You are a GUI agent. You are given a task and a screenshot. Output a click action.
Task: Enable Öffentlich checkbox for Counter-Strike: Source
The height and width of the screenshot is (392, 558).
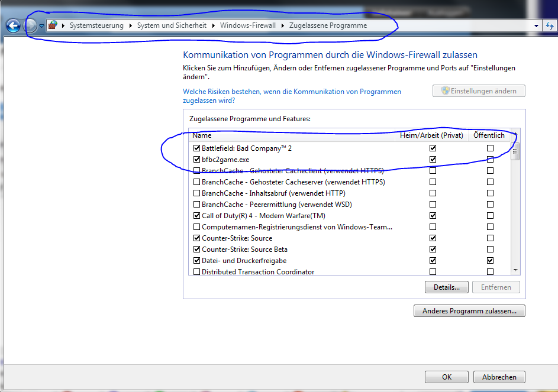[490, 238]
